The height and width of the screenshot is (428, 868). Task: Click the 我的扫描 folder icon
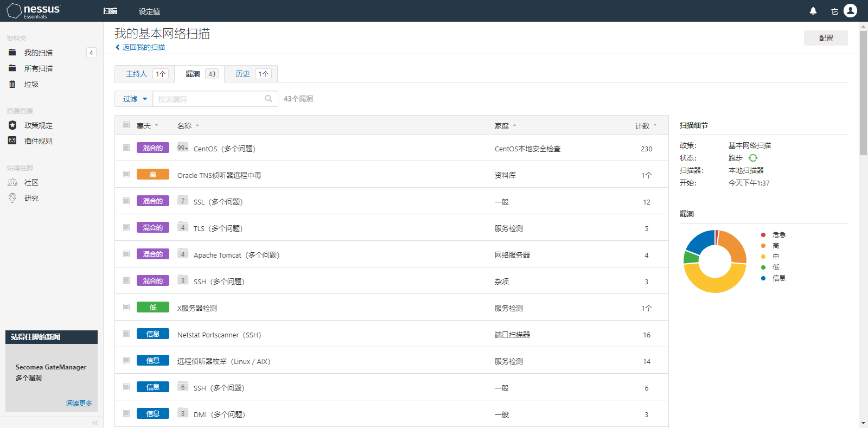tap(12, 53)
